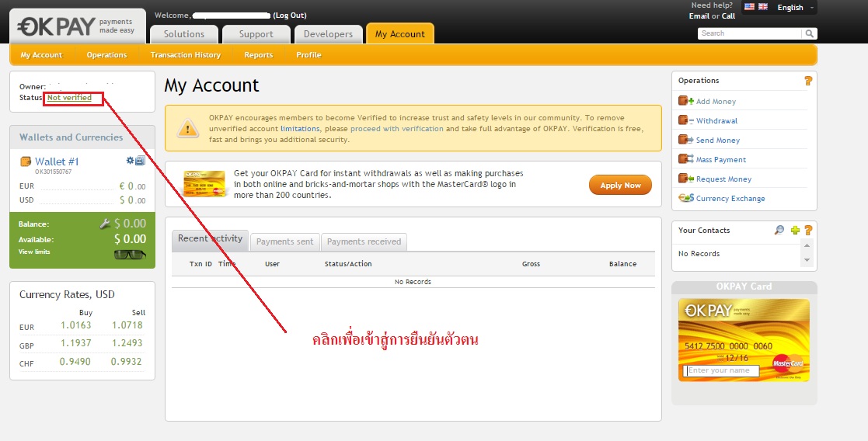
Task: Click the add contact plus icon
Action: tap(795, 230)
